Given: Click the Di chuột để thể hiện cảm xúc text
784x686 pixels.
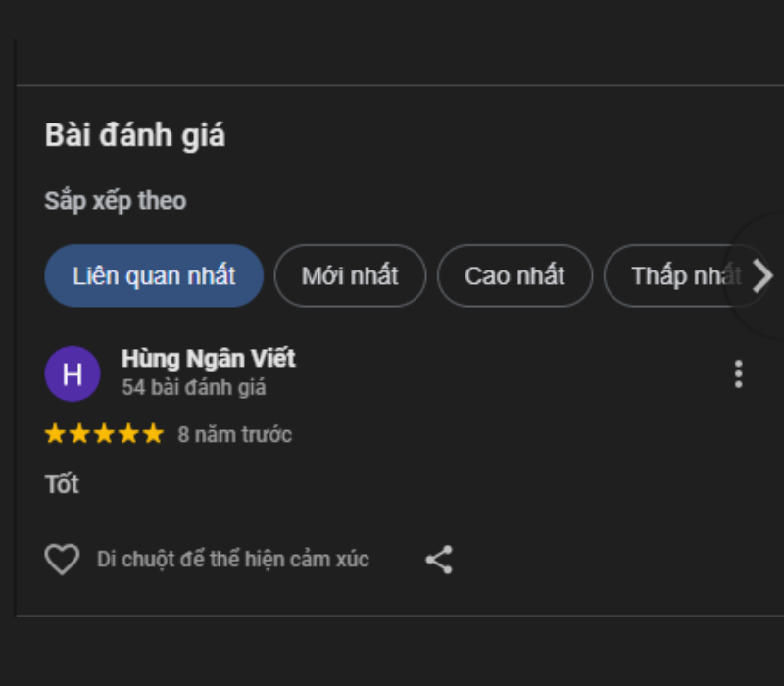Looking at the screenshot, I should 233,560.
